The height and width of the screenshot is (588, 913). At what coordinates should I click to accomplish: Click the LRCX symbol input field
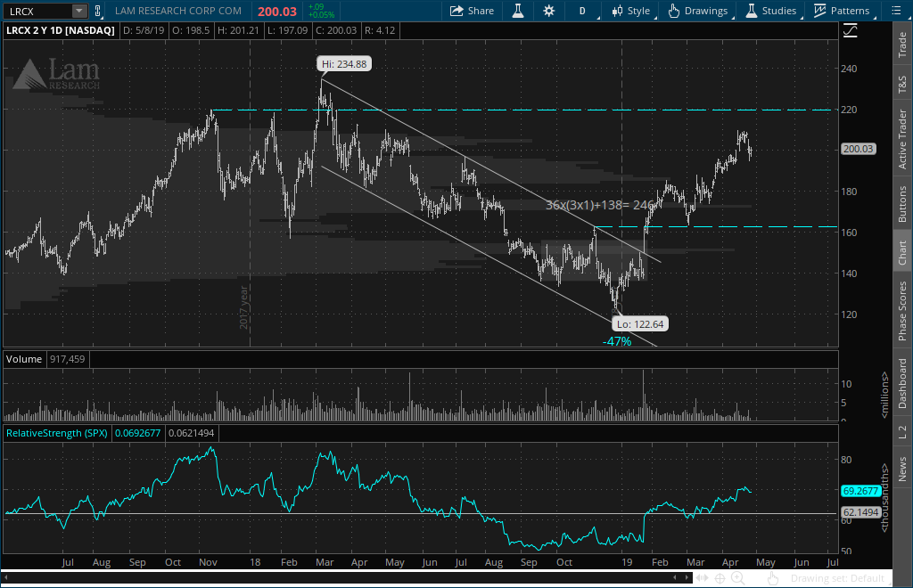click(x=36, y=11)
